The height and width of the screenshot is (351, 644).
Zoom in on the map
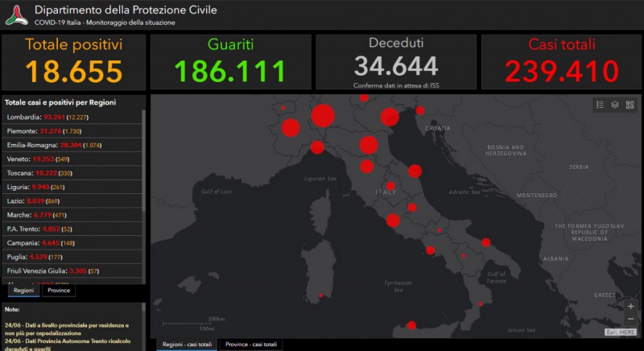630,307
